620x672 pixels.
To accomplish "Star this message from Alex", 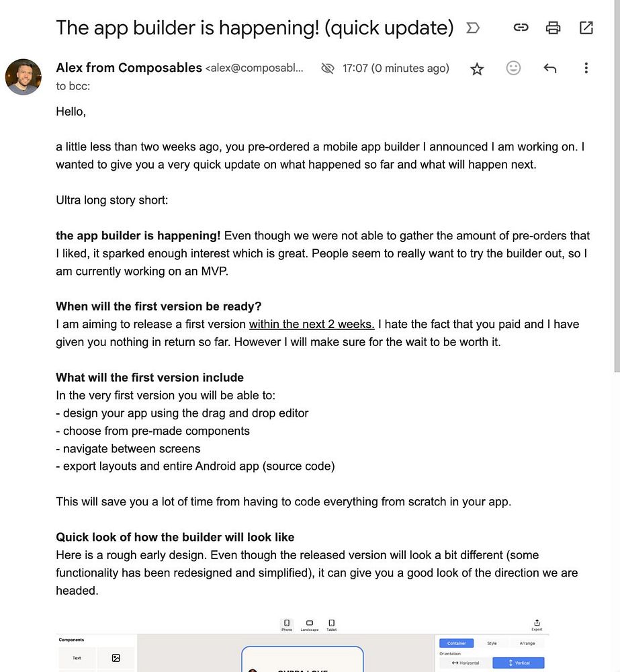I will click(x=477, y=69).
